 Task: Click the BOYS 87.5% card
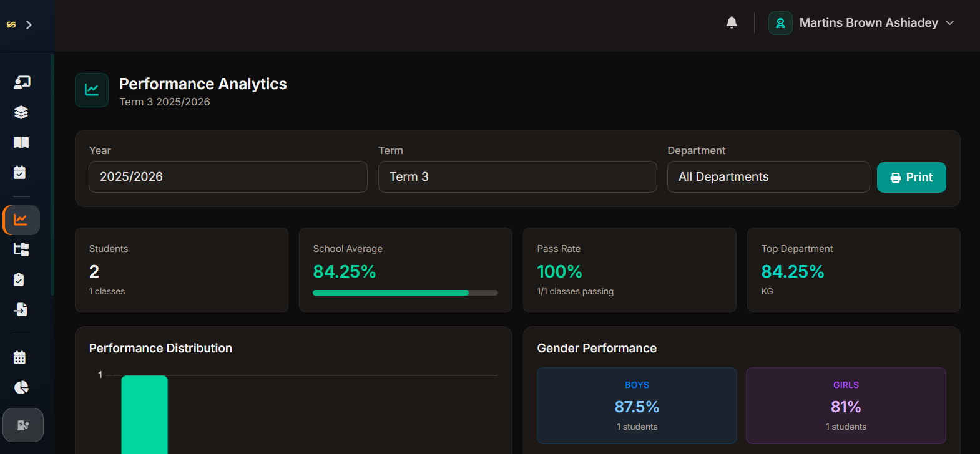coord(637,405)
